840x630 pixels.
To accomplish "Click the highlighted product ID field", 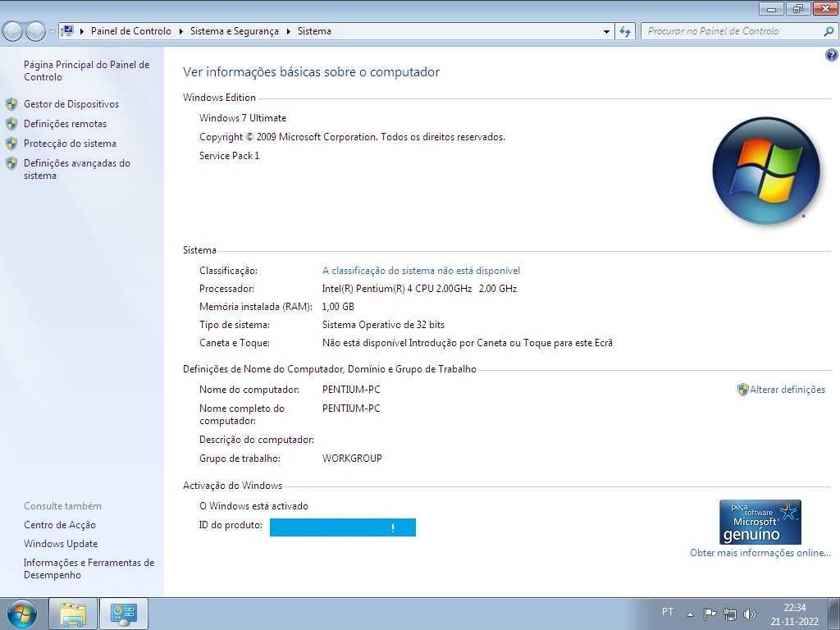I will point(343,527).
